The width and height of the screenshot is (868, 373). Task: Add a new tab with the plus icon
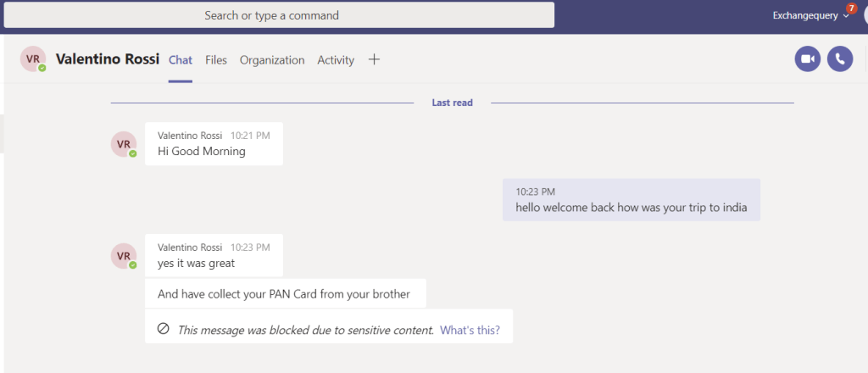coord(374,59)
